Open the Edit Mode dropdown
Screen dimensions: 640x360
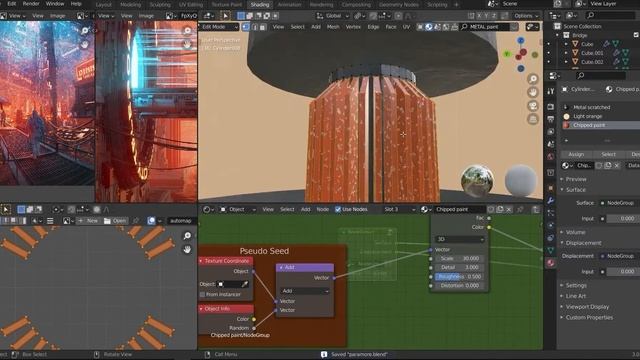[x=219, y=27]
